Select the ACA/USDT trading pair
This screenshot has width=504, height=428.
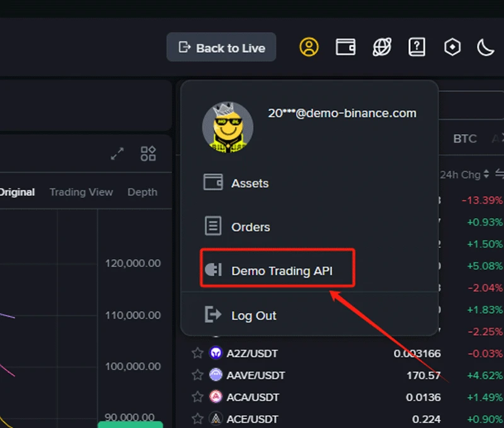[x=253, y=397]
